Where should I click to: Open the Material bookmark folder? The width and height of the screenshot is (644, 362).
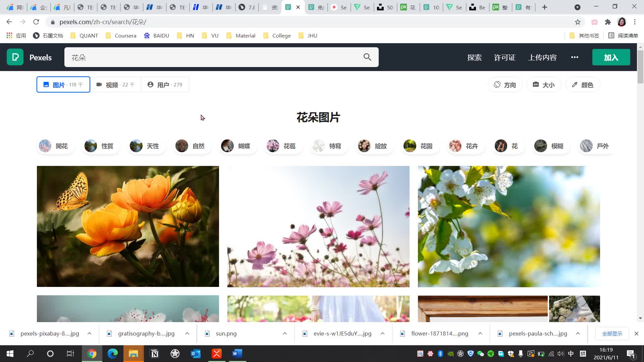coord(240,36)
